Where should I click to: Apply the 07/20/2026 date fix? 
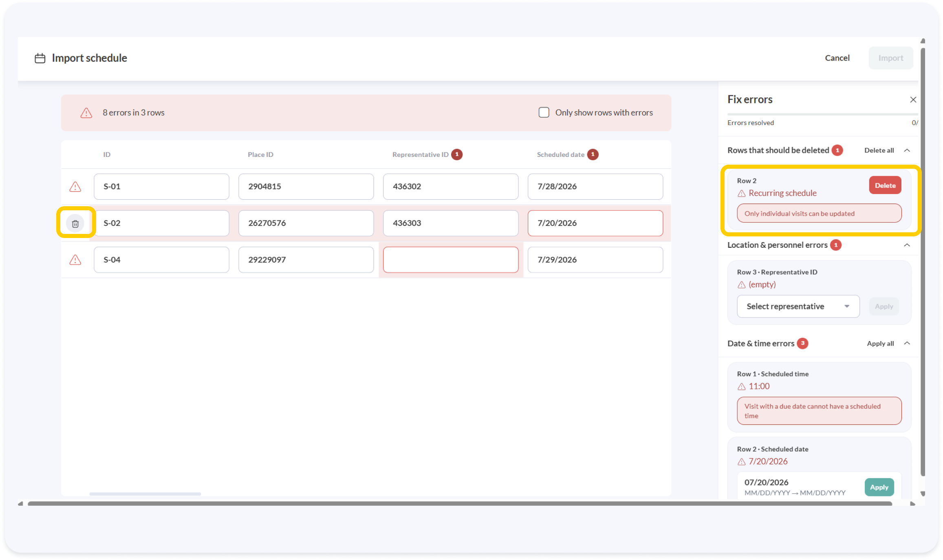point(879,487)
